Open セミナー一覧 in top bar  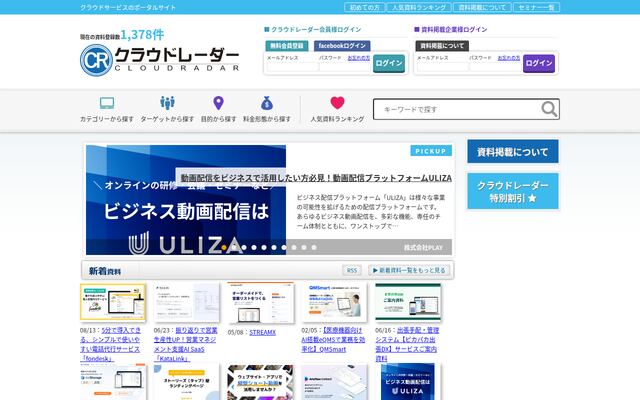pos(536,7)
